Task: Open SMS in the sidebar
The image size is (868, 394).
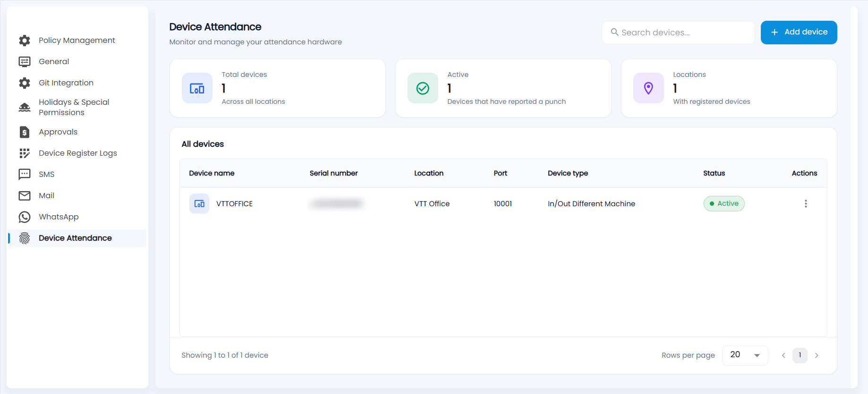Action: coord(47,175)
